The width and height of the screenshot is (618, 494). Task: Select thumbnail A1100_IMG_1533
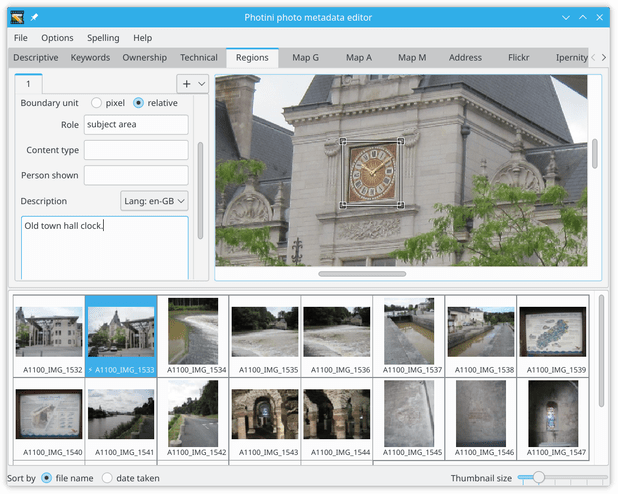(x=121, y=336)
